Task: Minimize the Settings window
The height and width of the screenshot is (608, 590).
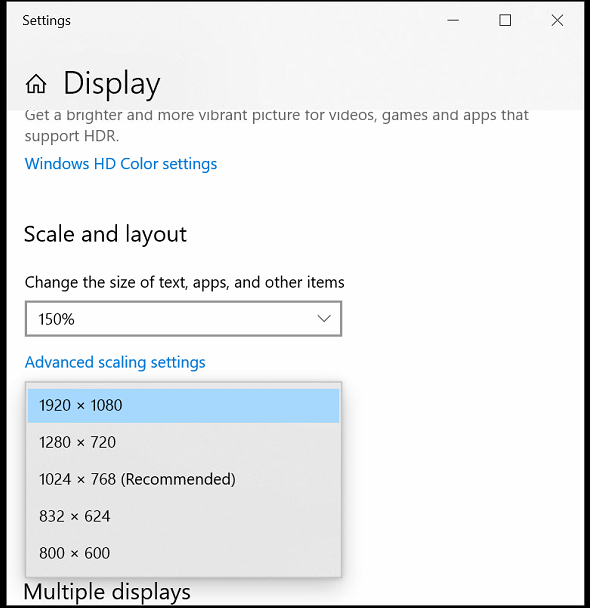Action: click(453, 20)
